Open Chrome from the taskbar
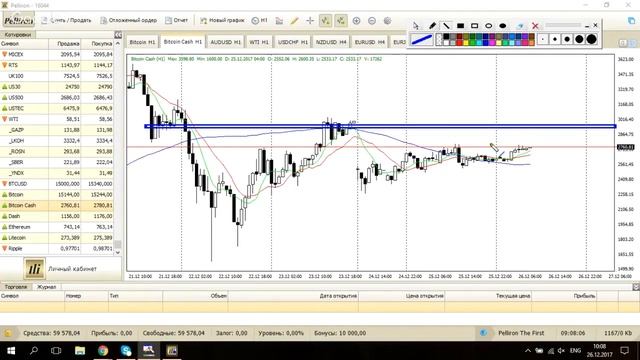 103,351
